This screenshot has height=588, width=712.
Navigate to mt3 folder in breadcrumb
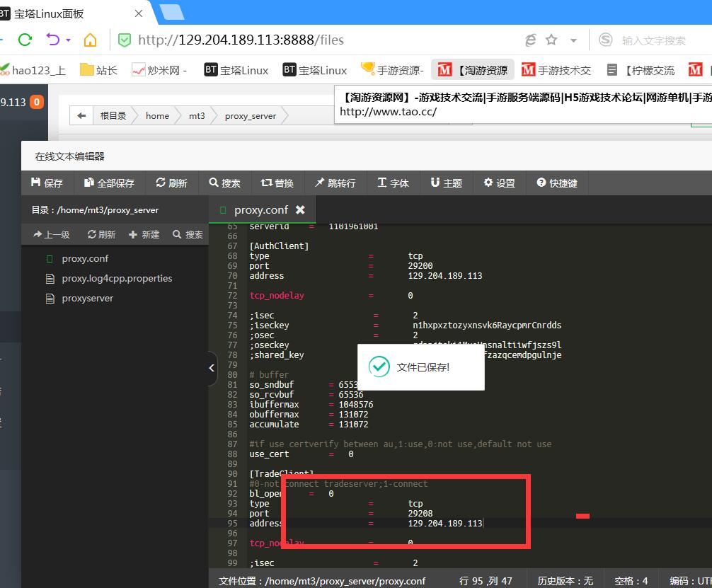point(196,115)
